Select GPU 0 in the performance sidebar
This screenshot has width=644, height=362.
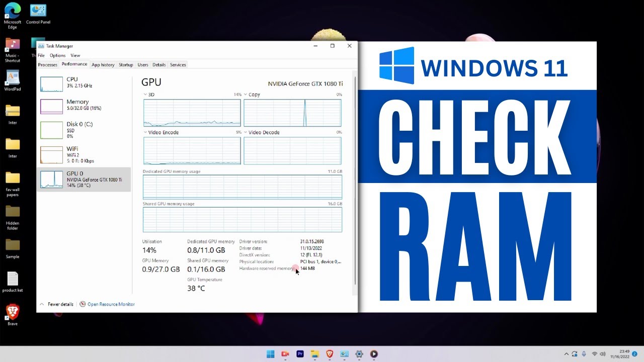point(84,179)
